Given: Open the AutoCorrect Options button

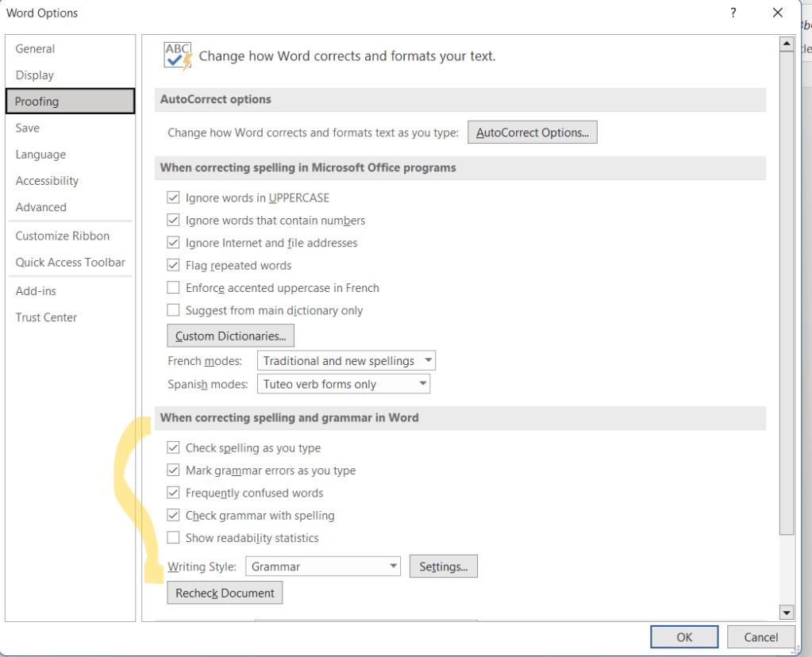Looking at the screenshot, I should tap(533, 133).
